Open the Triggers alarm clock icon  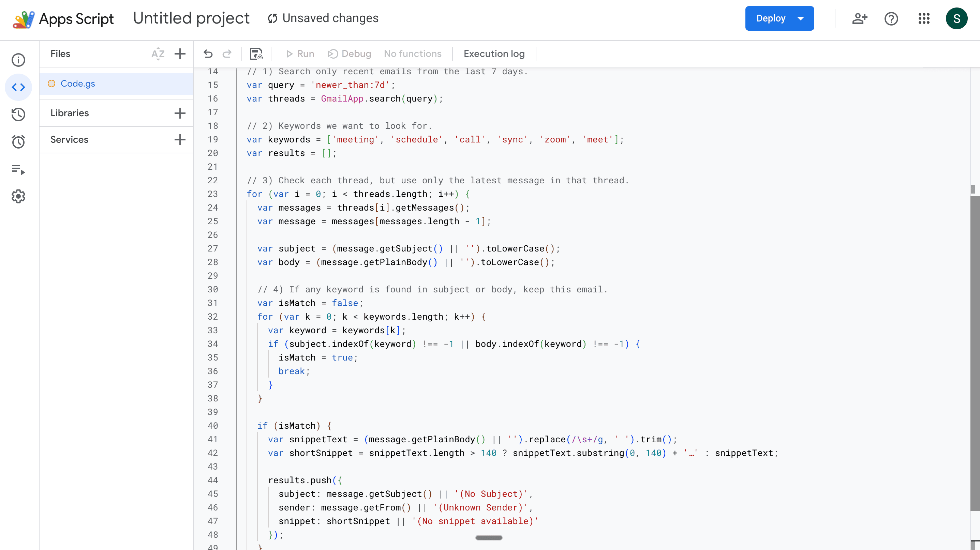point(18,142)
